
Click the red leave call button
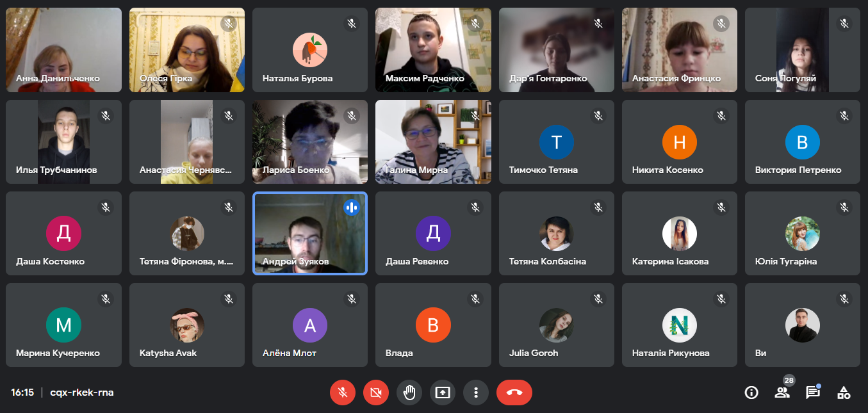point(514,393)
